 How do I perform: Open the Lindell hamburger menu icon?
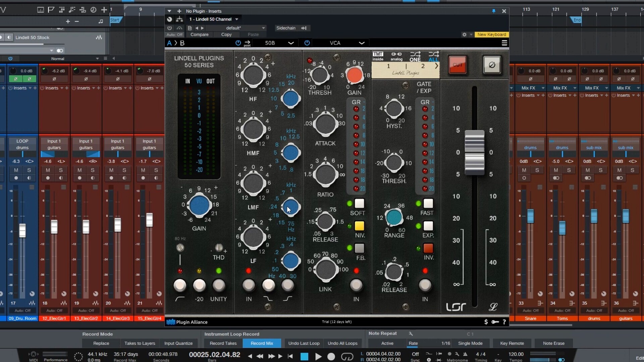[x=504, y=43]
